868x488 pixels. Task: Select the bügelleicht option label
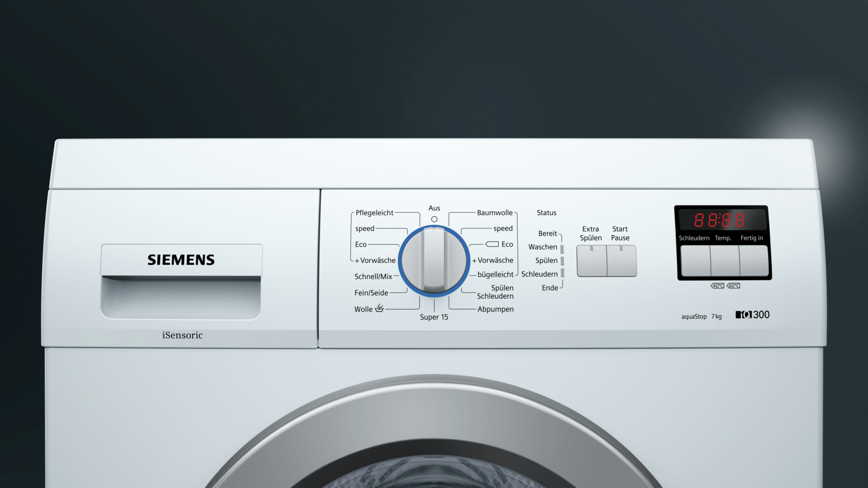click(x=495, y=274)
